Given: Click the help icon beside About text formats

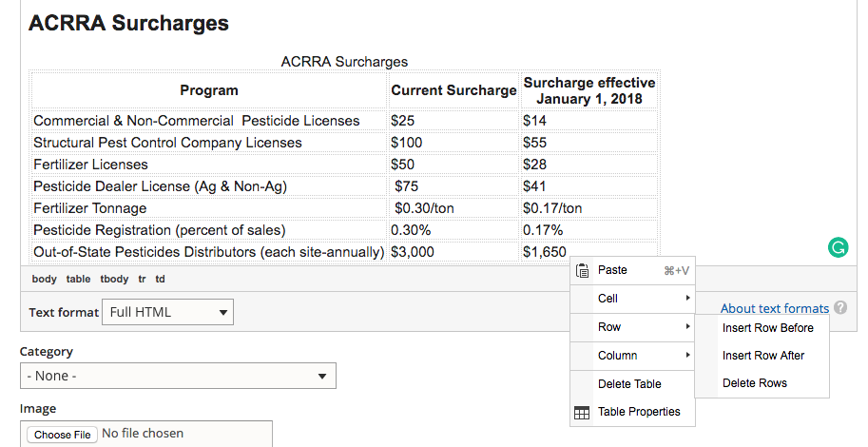Looking at the screenshot, I should pos(839,308).
